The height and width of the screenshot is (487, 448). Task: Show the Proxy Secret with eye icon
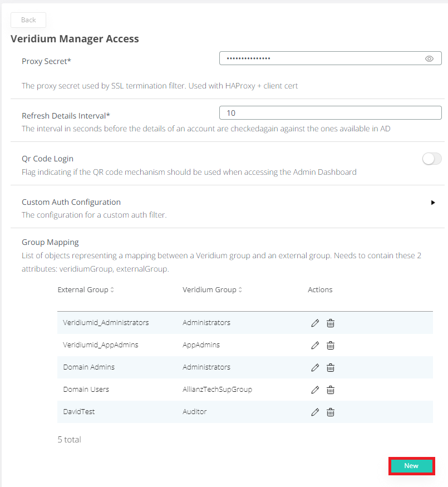click(x=429, y=58)
